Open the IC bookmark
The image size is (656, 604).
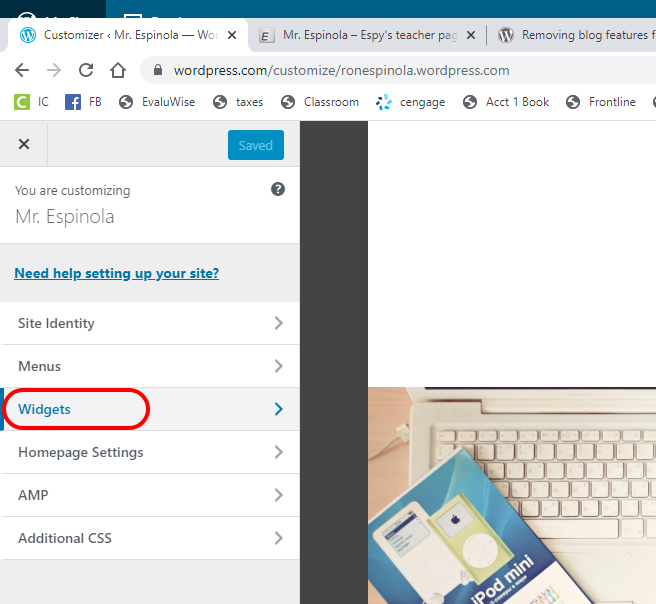(32, 102)
